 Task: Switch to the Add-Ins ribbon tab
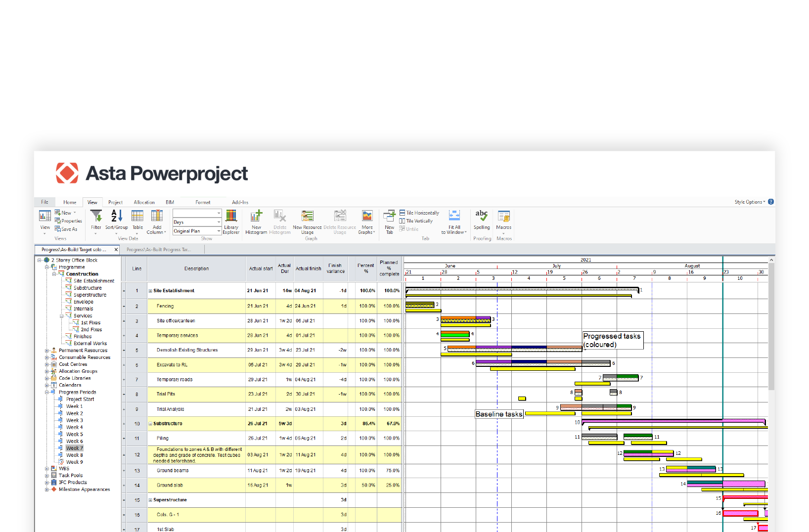pyautogui.click(x=240, y=202)
